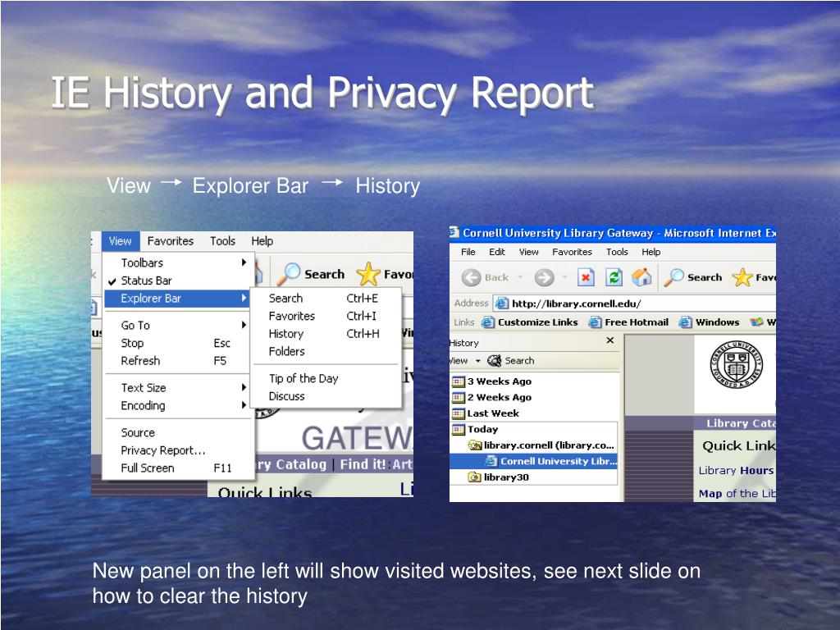Click the Home house icon
Screen dimensions: 840x630
[x=641, y=277]
